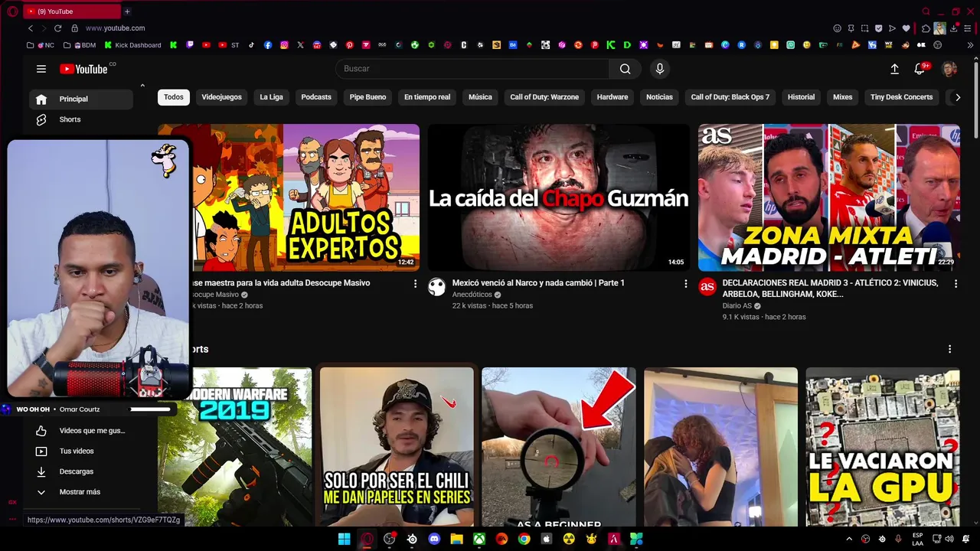The image size is (980, 551).
Task: Select the Videojuegos filter chip
Action: (x=221, y=97)
